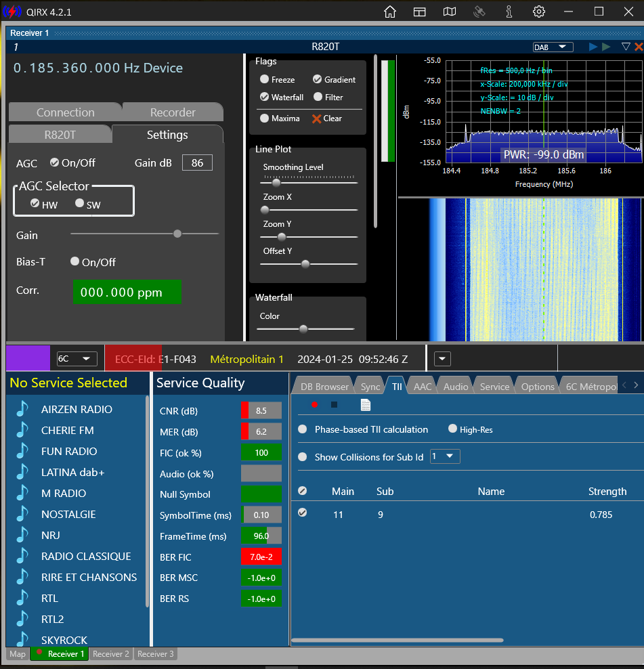Click the Clear X icon in Flags
Image resolution: width=644 pixels, height=669 pixels.
[x=316, y=118]
